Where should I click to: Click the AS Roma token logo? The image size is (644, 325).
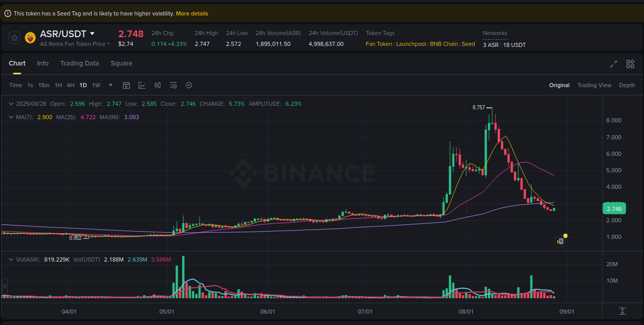[x=31, y=37]
